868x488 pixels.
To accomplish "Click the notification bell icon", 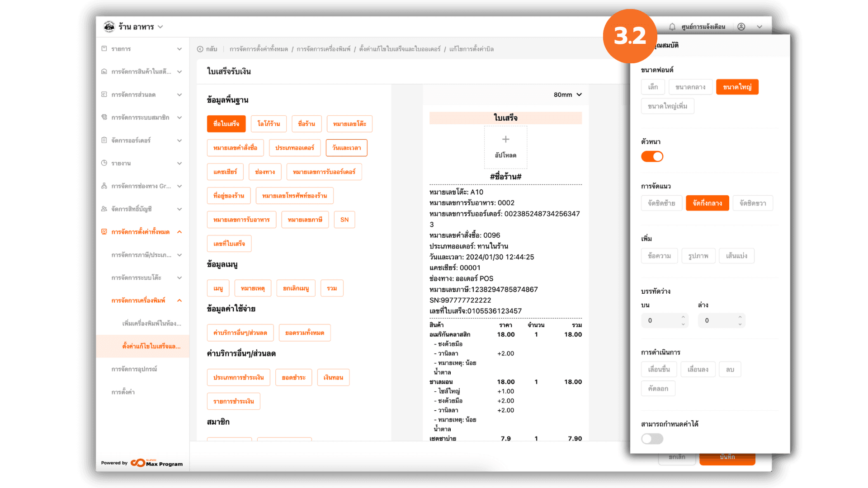I will [672, 27].
